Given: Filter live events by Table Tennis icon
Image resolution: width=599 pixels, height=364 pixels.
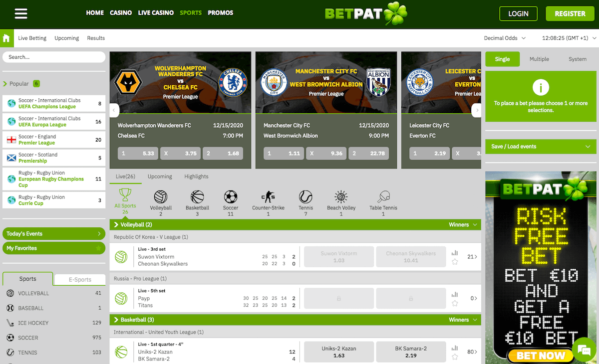Looking at the screenshot, I should (x=383, y=197).
